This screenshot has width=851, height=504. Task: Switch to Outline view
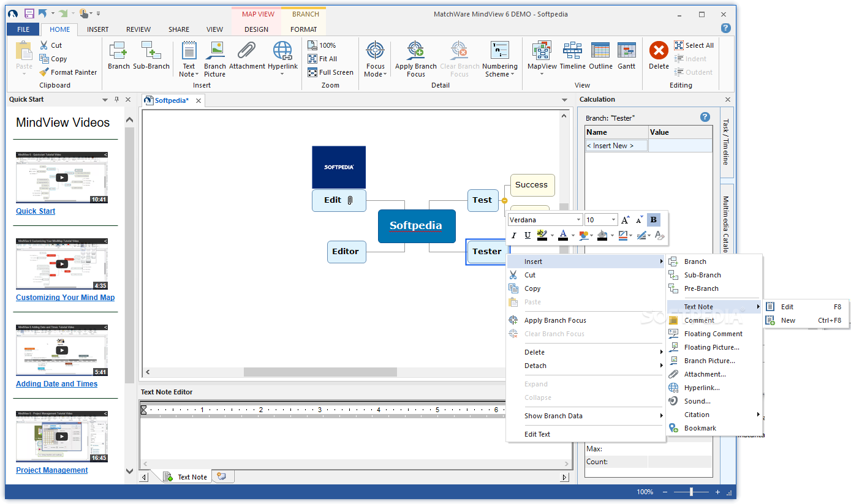coord(600,56)
